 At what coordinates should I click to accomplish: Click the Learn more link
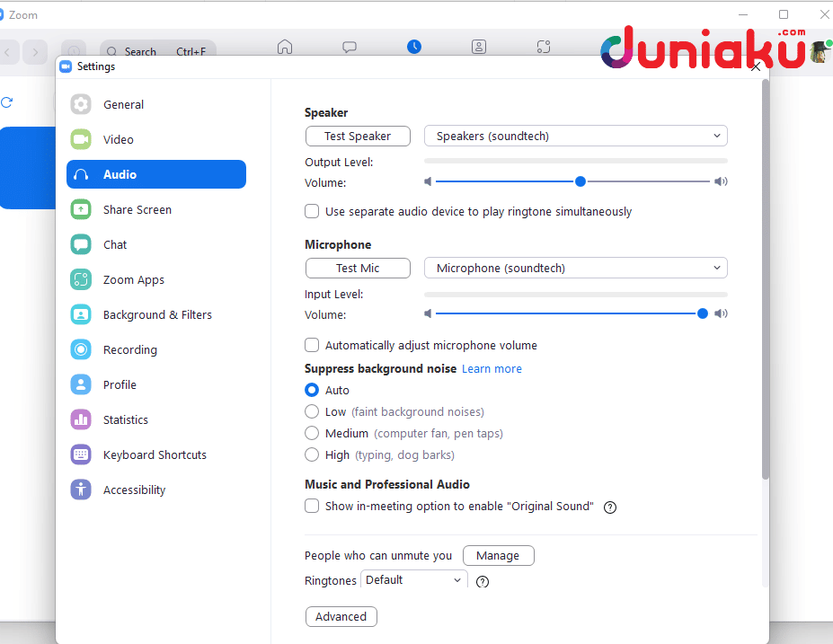[492, 369]
